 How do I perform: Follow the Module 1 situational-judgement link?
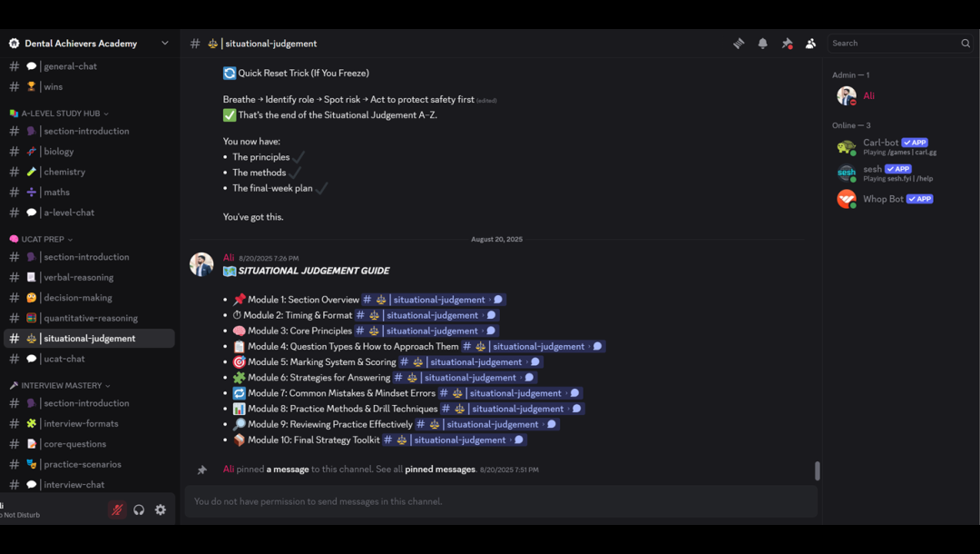click(433, 300)
